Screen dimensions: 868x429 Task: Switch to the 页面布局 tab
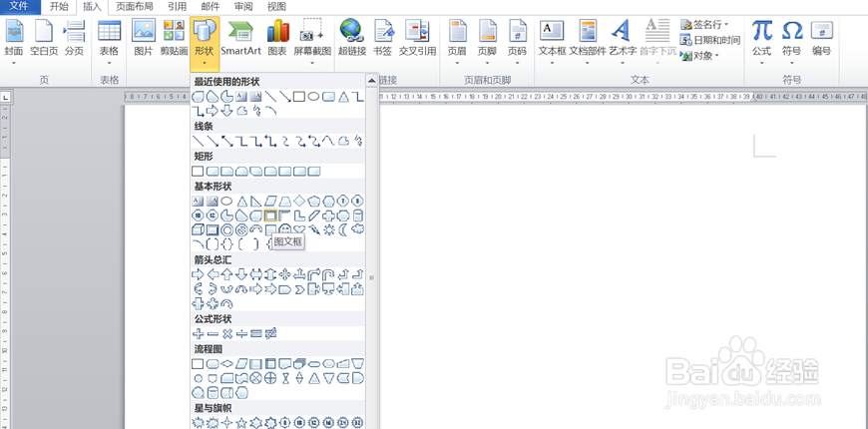pos(135,7)
